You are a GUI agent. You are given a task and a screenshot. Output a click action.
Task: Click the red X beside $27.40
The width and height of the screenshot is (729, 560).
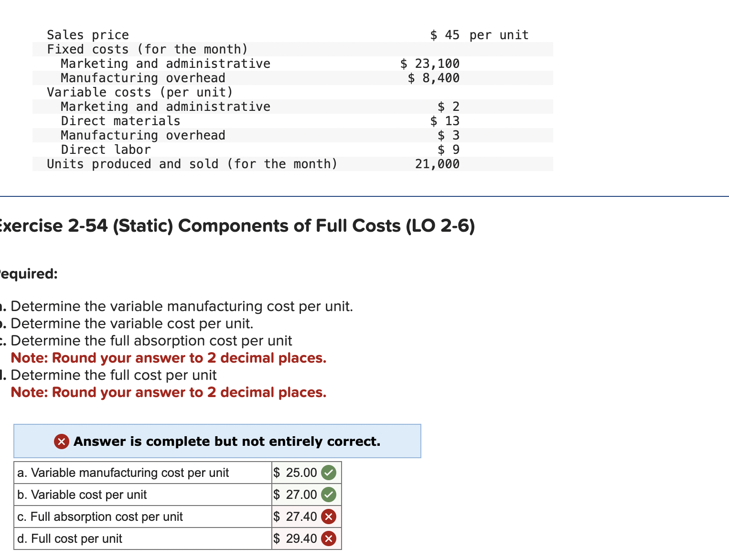[328, 517]
